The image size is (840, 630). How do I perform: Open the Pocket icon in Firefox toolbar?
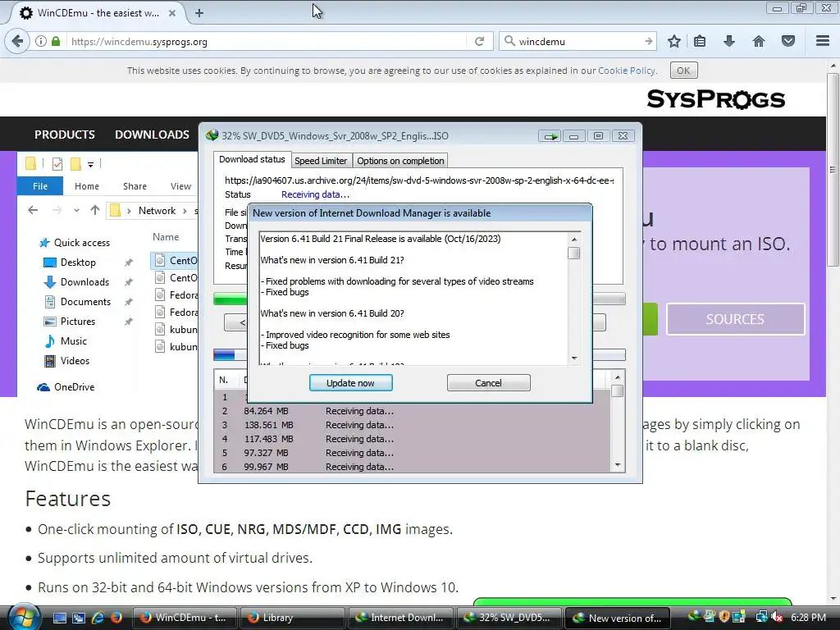click(788, 41)
